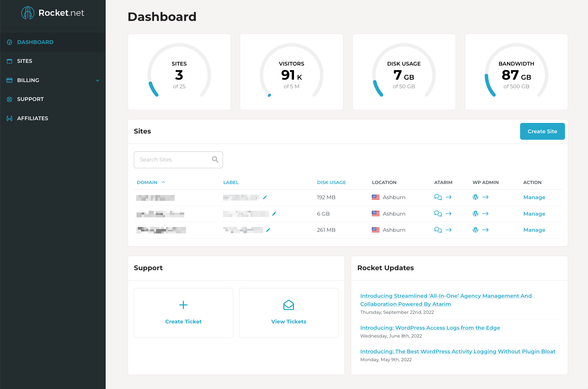Sort by Domain column header
Image resolution: width=588 pixels, height=389 pixels.
click(x=147, y=183)
